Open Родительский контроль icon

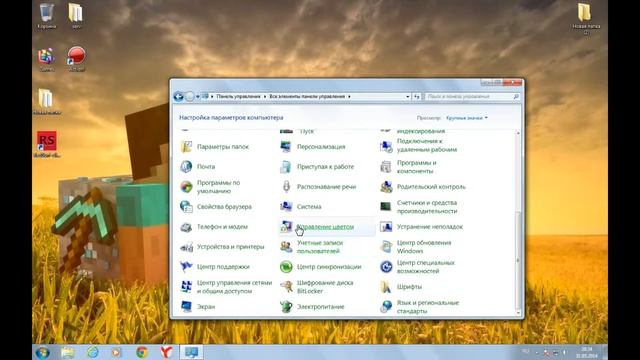386,187
